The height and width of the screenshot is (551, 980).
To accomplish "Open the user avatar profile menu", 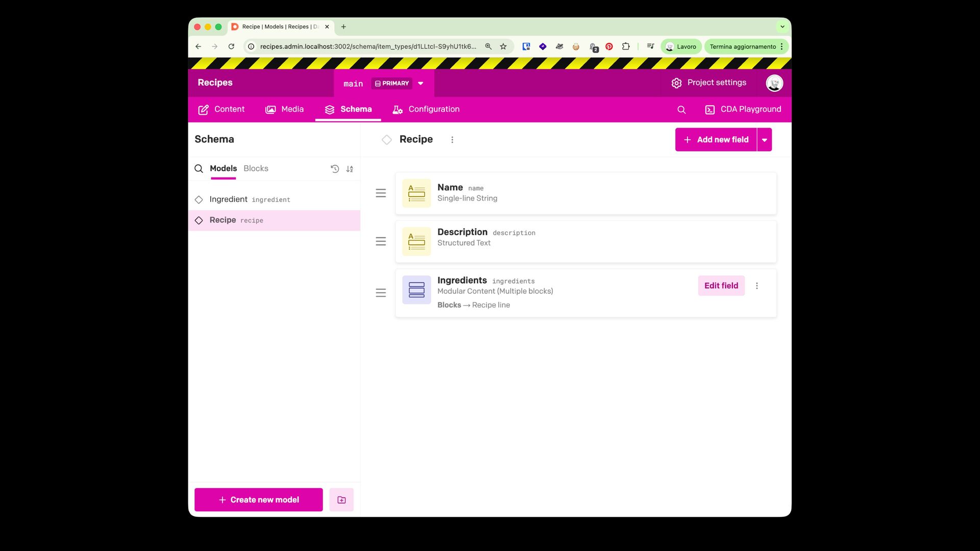I will tap(774, 83).
